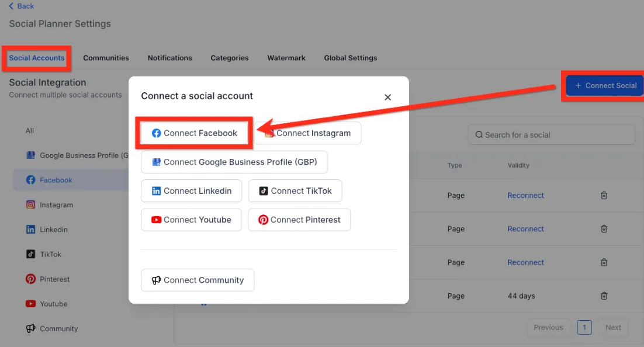Choose Connect Instagram option
The height and width of the screenshot is (347, 644).
click(x=307, y=133)
